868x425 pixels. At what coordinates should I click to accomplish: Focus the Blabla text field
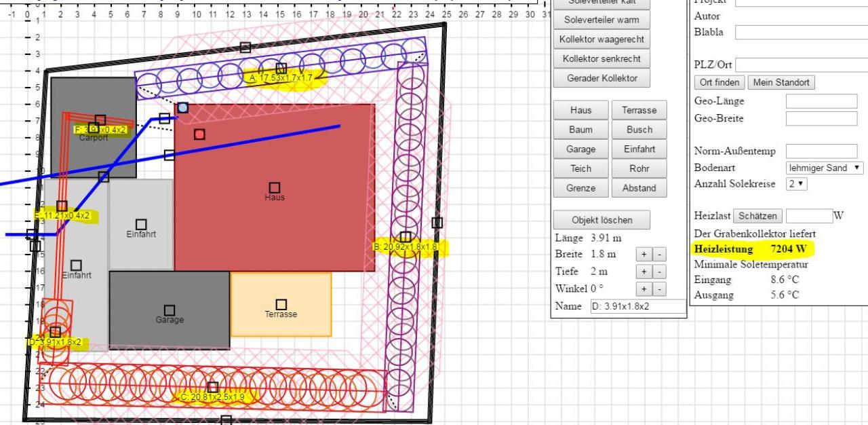(802, 32)
